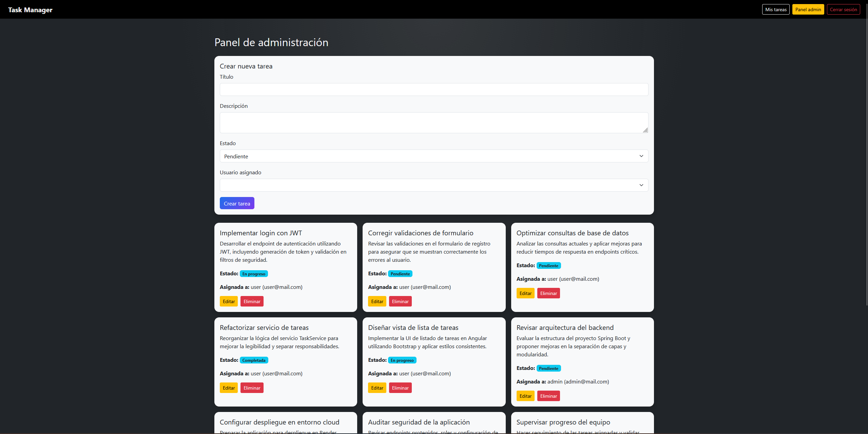
Task: Go to Mis tareas
Action: click(x=776, y=9)
